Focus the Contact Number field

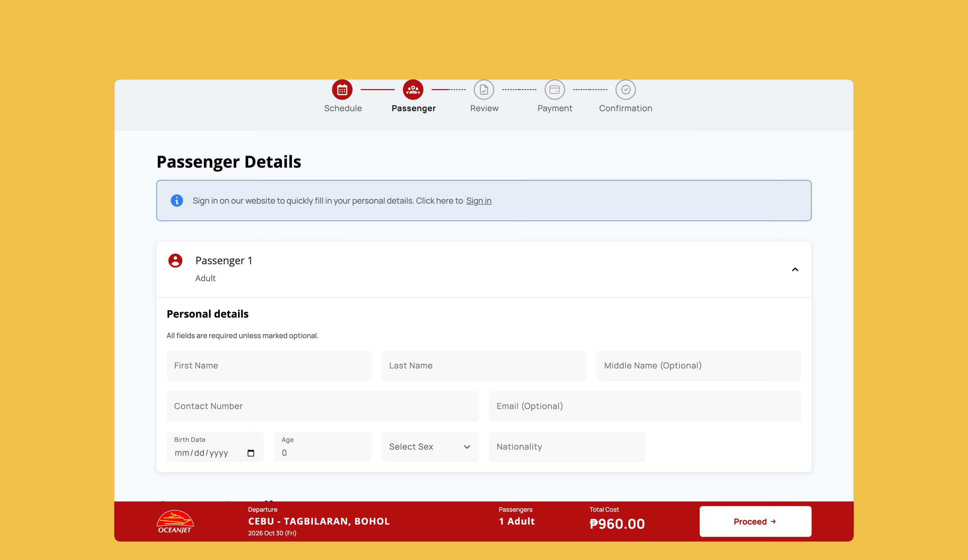click(x=323, y=406)
